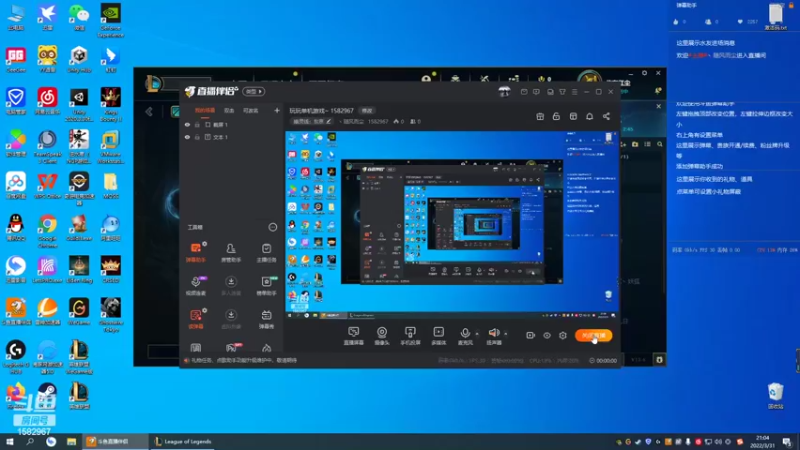Click the stream title with room 1582967
800x450 pixels.
coord(321,110)
